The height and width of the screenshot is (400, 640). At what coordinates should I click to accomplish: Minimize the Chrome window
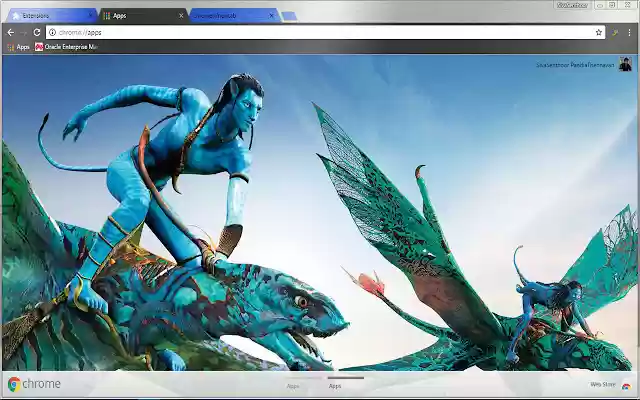pyautogui.click(x=600, y=5)
